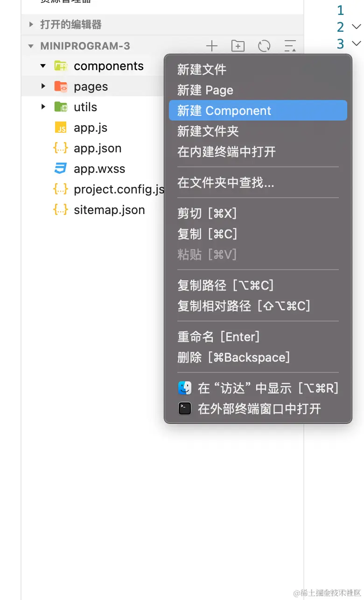Image resolution: width=364 pixels, height=600 pixels.
Task: Select the app.json file in the tree
Action: click(x=97, y=148)
